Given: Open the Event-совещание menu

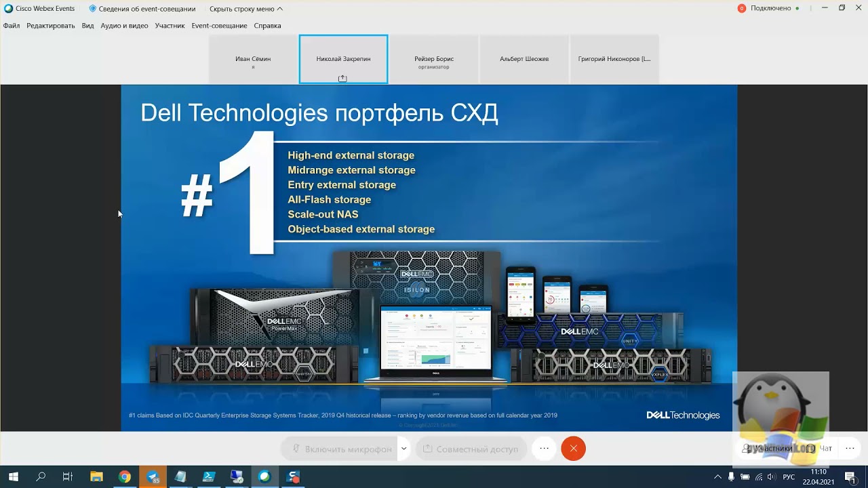Looking at the screenshot, I should pos(219,26).
